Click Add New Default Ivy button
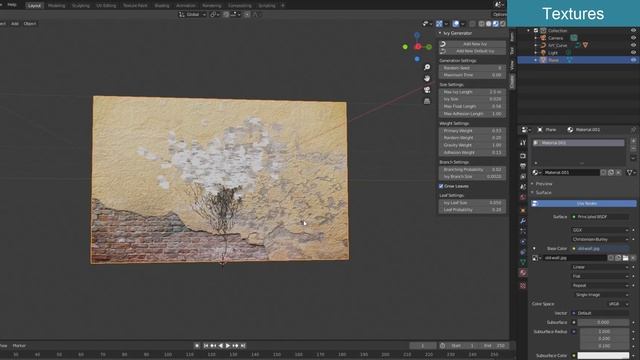This screenshot has width=640, height=360. tap(473, 51)
